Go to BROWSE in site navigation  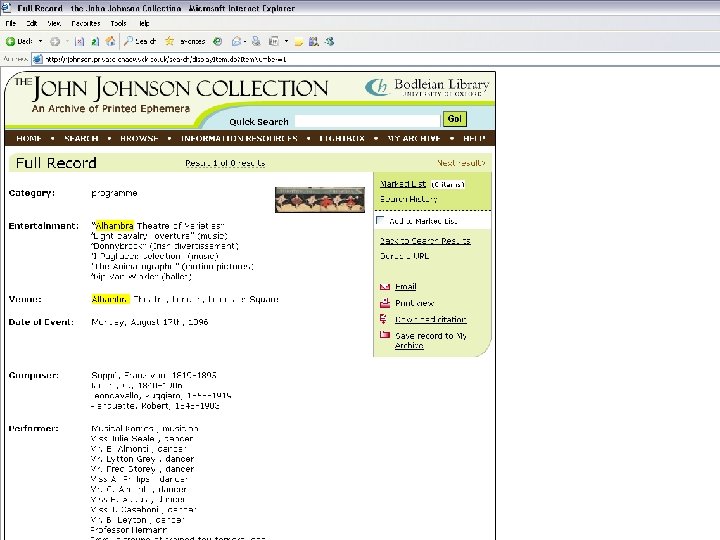click(139, 138)
